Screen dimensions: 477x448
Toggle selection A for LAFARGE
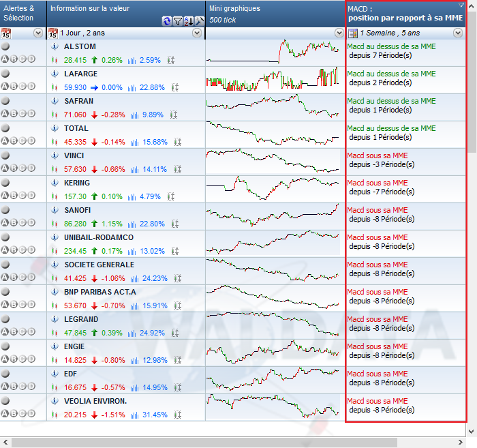pyautogui.click(x=5, y=86)
